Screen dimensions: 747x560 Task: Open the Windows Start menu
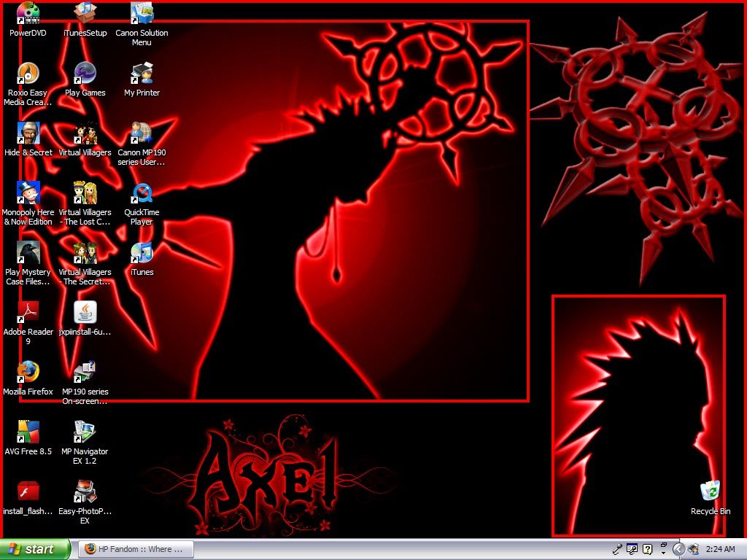coord(35,549)
